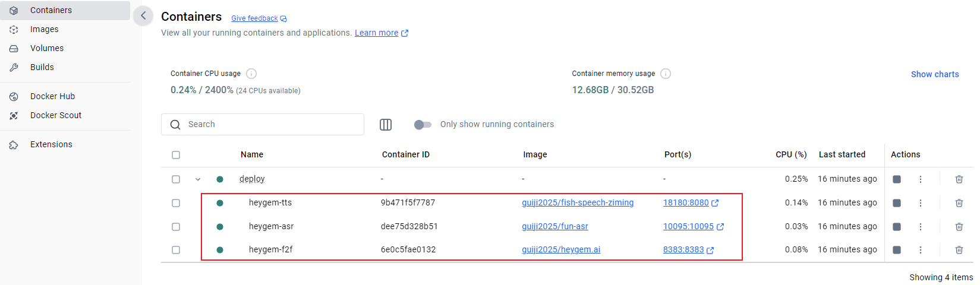Stop the heygem-tts container
980x285 pixels.
(897, 203)
